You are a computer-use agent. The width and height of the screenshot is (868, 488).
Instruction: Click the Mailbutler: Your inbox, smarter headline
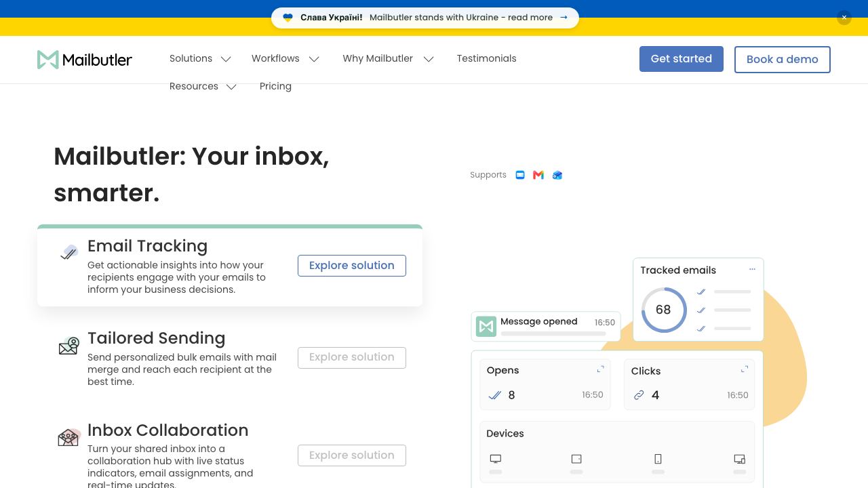coord(191,174)
